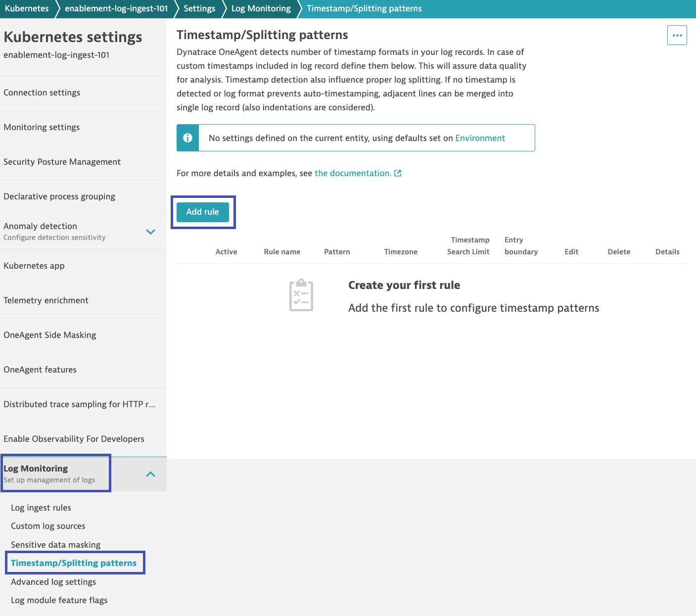The height and width of the screenshot is (616, 696).
Task: Click the Pattern column header
Action: [337, 252]
